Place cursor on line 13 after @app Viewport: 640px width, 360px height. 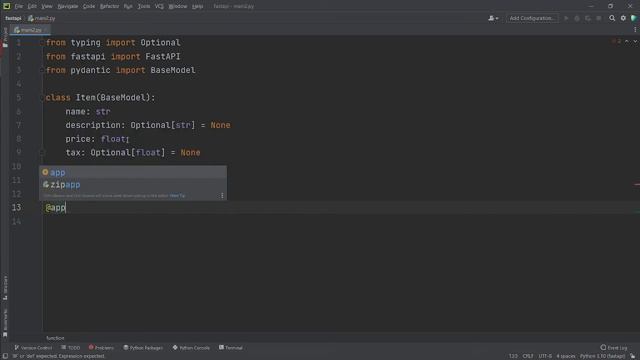(x=66, y=208)
